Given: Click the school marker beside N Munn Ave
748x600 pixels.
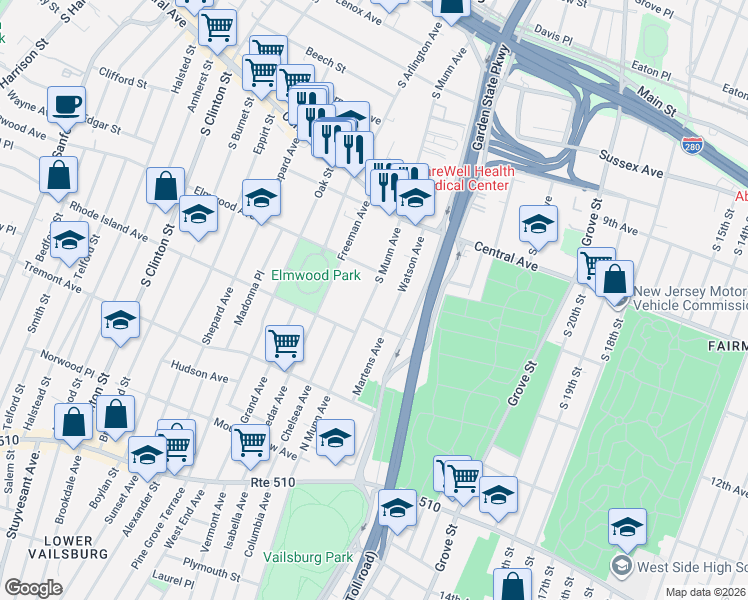Looking at the screenshot, I should [335, 439].
